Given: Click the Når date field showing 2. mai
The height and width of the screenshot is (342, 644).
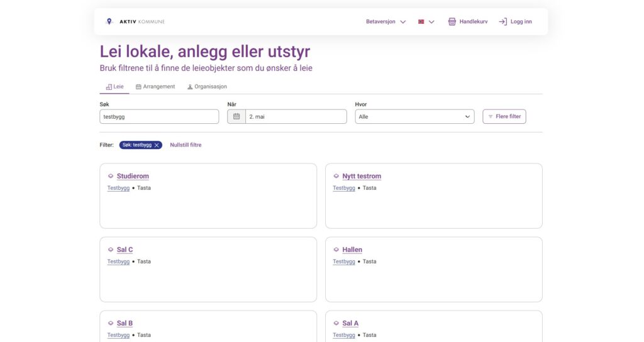Looking at the screenshot, I should point(296,116).
